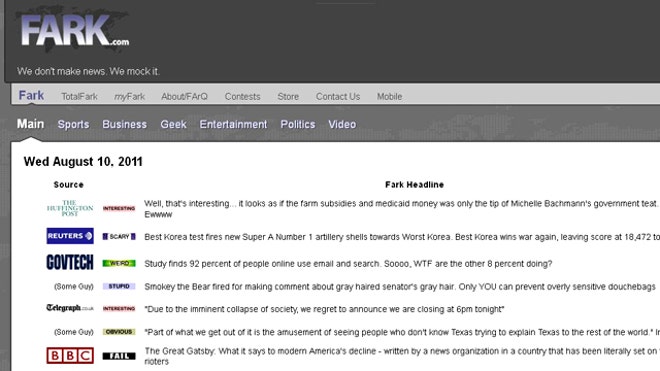Click the Scary tag icon
660x371 pixels.
point(119,236)
